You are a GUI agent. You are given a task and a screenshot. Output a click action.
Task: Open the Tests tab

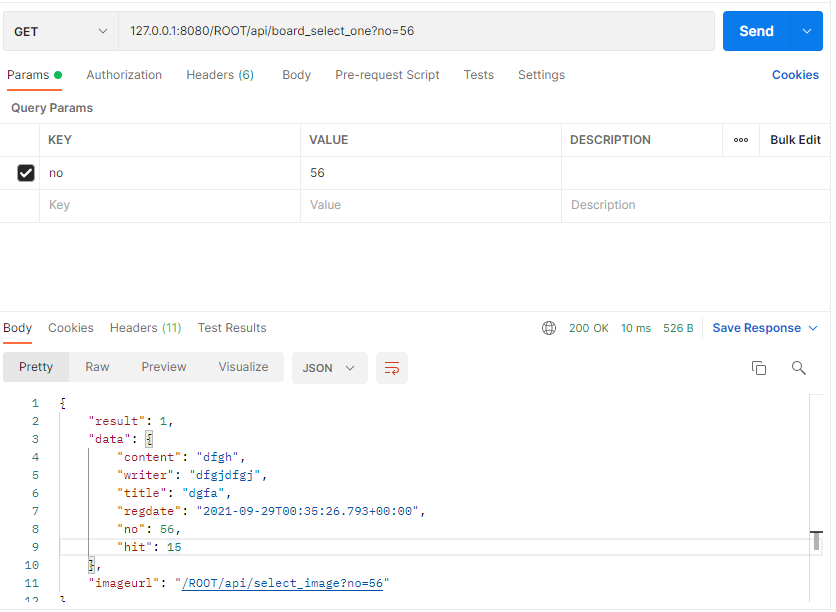pos(478,75)
